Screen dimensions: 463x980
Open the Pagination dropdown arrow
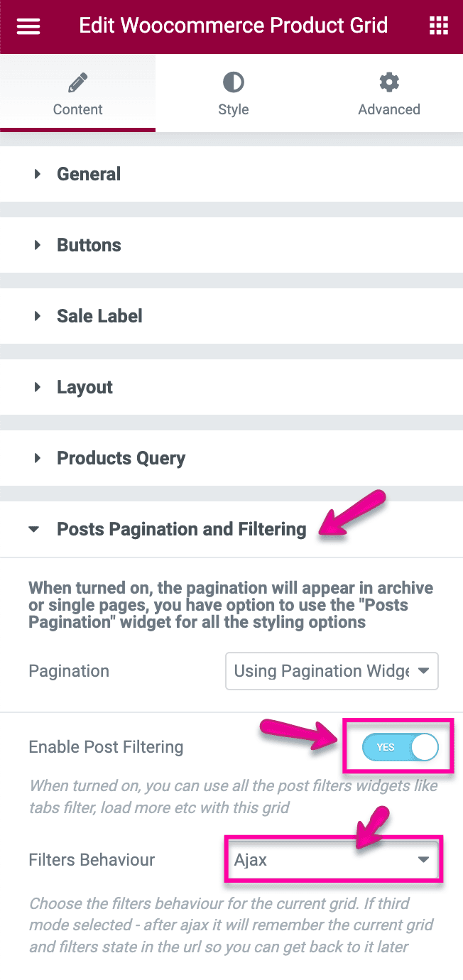(x=425, y=671)
